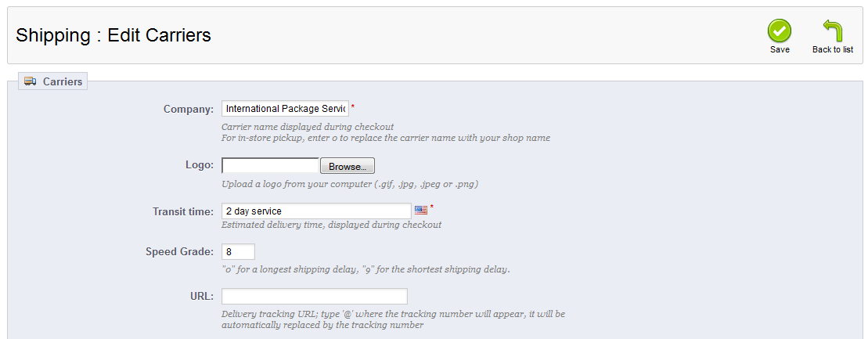
Task: Follow the Back to list link
Action: click(832, 49)
